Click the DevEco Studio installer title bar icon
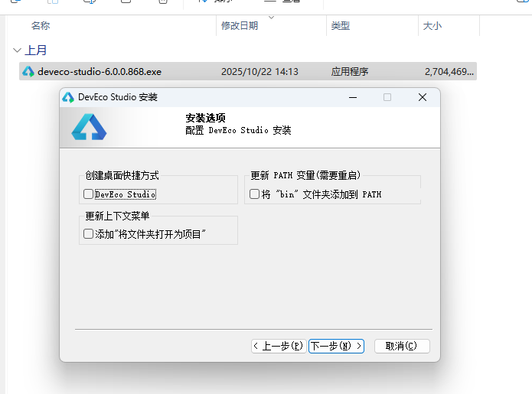 69,97
